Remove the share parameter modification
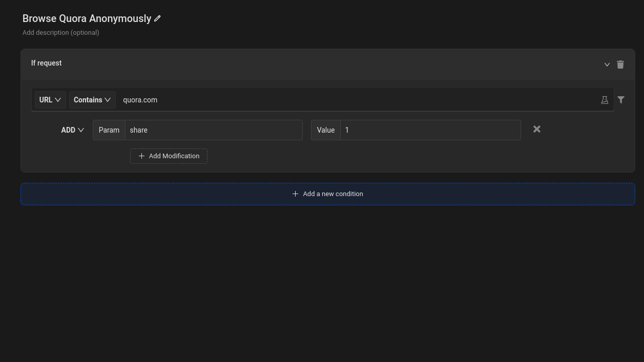This screenshot has width=644, height=362. tap(537, 129)
